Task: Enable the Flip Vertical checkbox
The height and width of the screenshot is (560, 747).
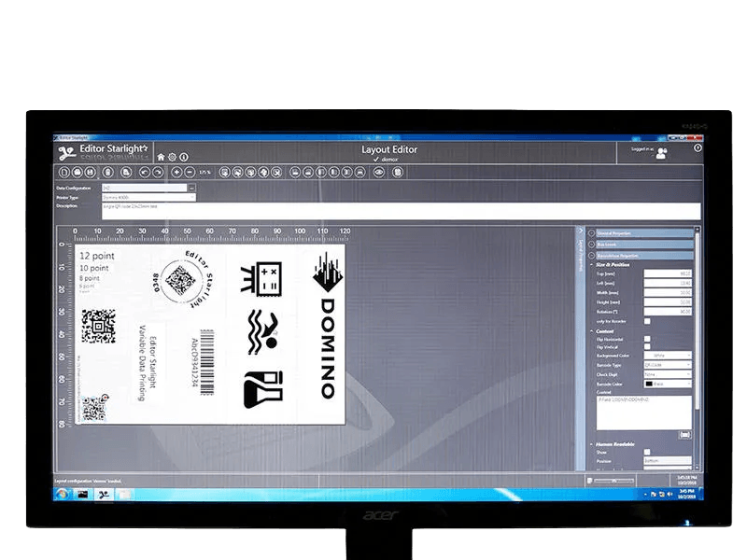Action: coord(647,346)
